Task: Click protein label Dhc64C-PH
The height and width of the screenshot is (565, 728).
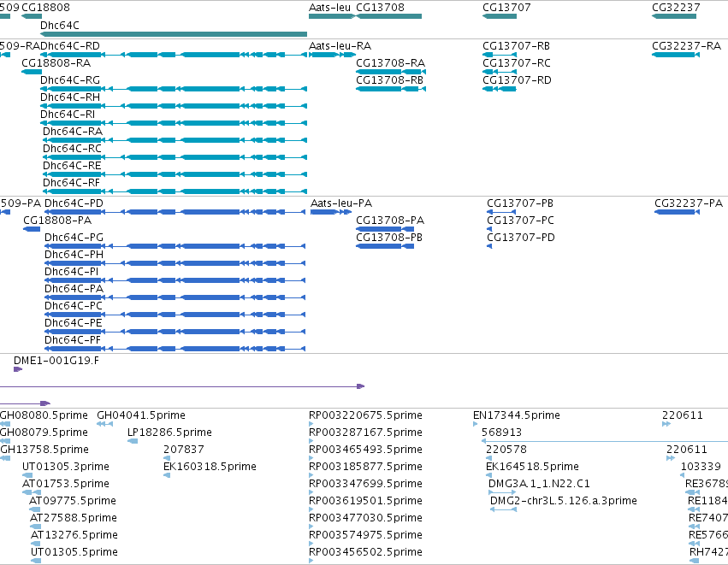Action: 74,255
